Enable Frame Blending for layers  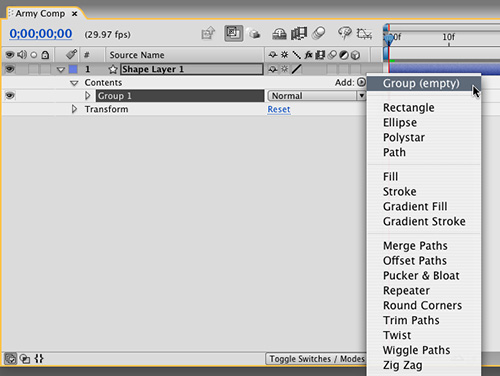299,34
